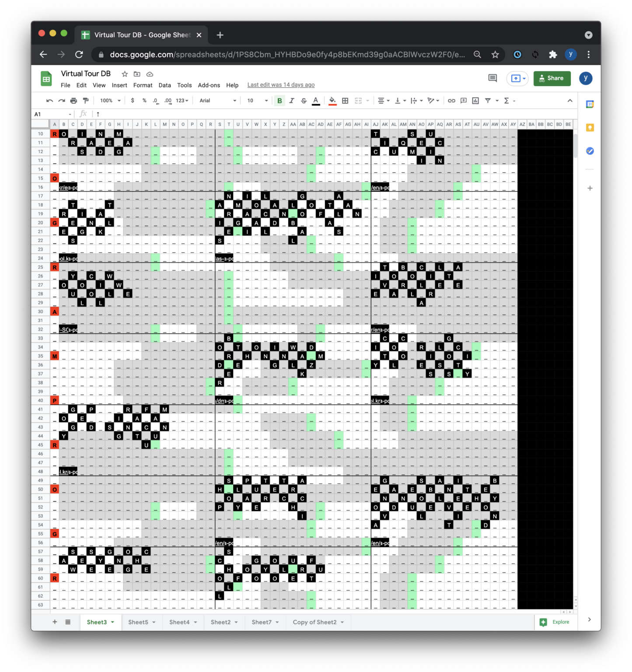Toggle strikethrough formatting
This screenshot has height=672, width=632.
point(304,101)
